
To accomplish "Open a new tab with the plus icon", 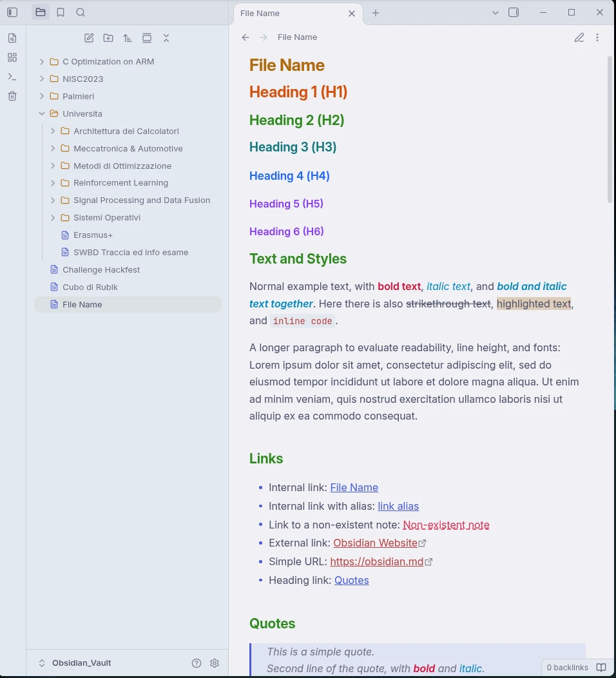I will coord(376,13).
